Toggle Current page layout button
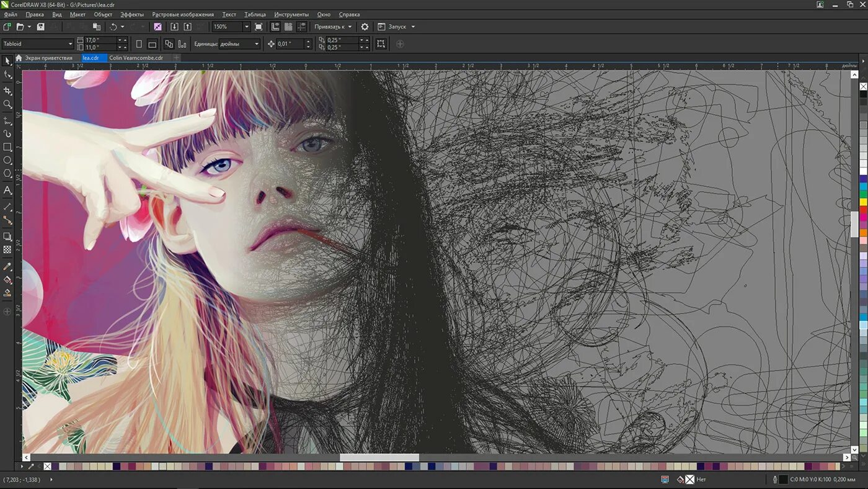868x489 pixels. click(182, 44)
